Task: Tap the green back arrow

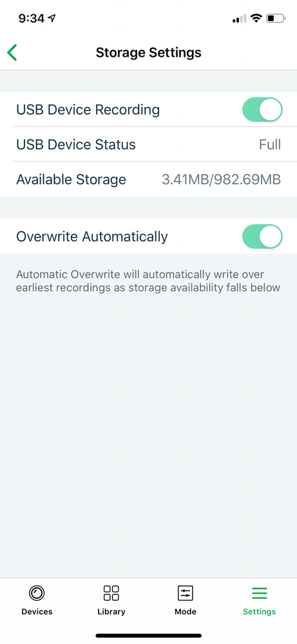Action: (x=12, y=52)
